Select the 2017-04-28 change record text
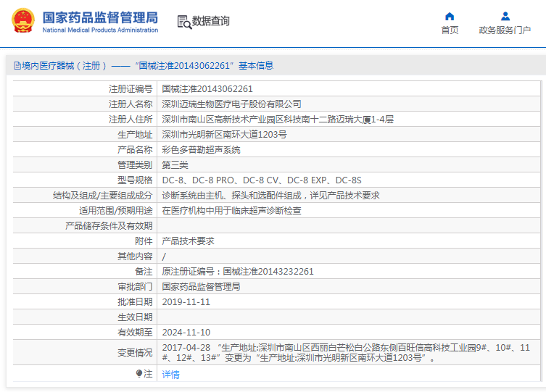 pos(346,353)
